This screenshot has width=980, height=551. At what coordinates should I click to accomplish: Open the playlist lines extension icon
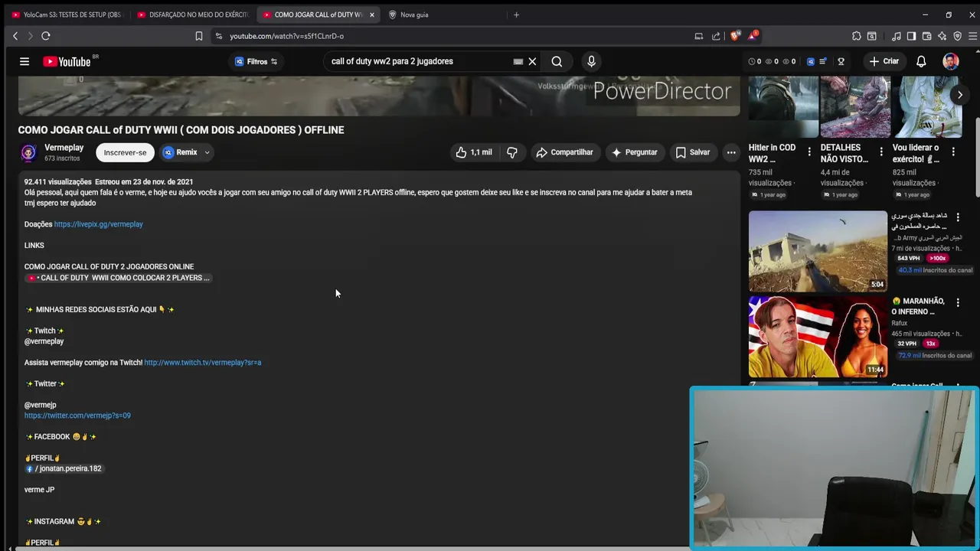pyautogui.click(x=823, y=61)
